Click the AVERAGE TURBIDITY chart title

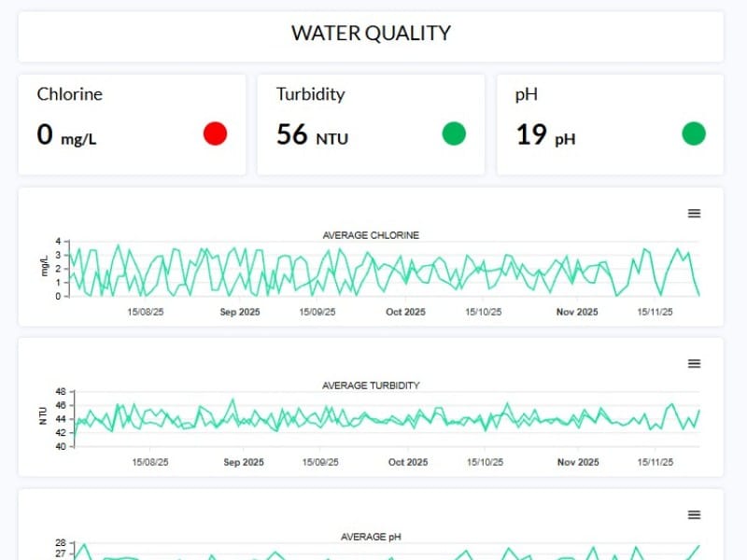coord(371,385)
